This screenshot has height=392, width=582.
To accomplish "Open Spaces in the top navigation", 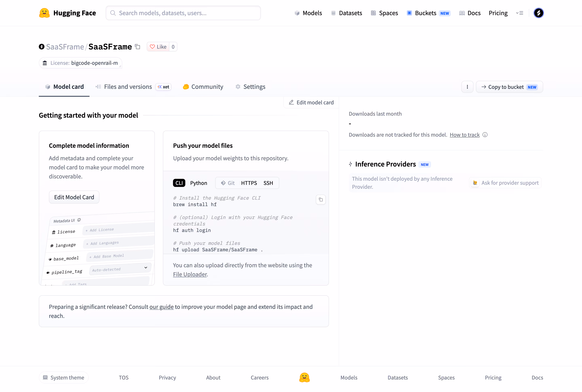I will click(384, 13).
